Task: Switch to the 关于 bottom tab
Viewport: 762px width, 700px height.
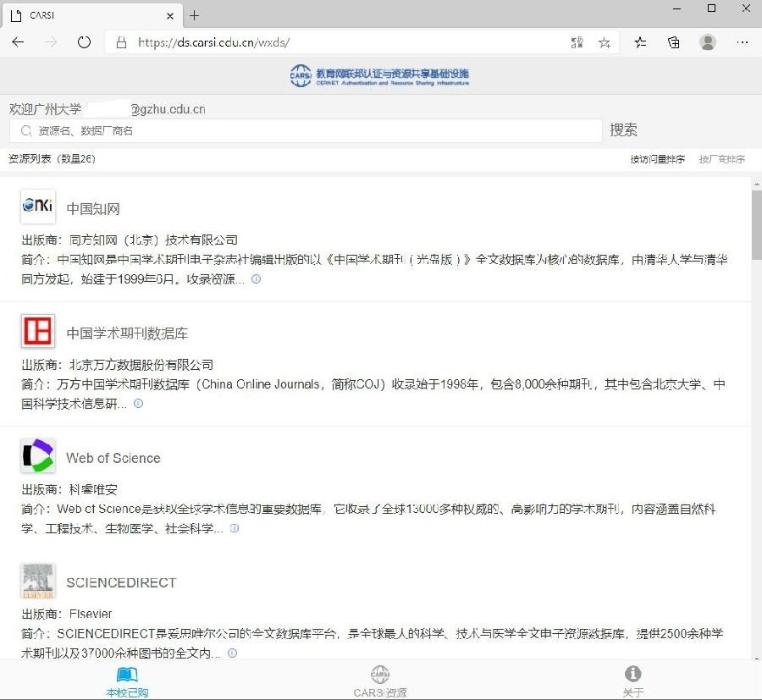Action: click(633, 681)
